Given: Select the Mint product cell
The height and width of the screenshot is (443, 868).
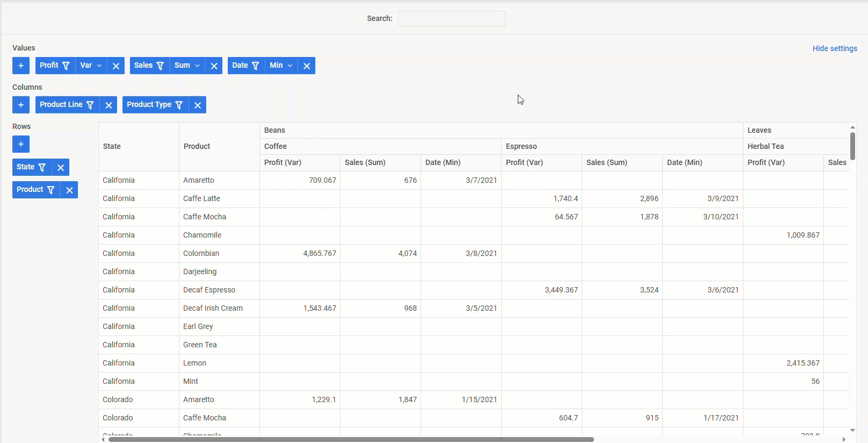Looking at the screenshot, I should click(x=219, y=381).
